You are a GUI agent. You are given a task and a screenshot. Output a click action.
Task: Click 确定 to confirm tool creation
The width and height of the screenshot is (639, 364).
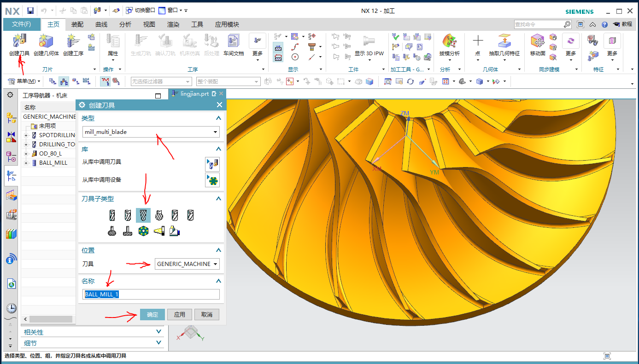[x=152, y=315]
